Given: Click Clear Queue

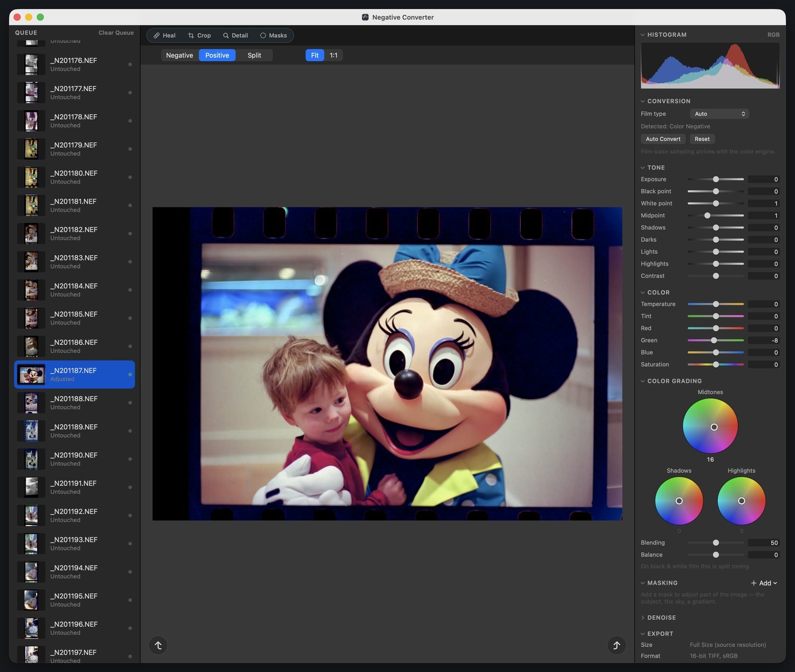Looking at the screenshot, I should point(116,33).
